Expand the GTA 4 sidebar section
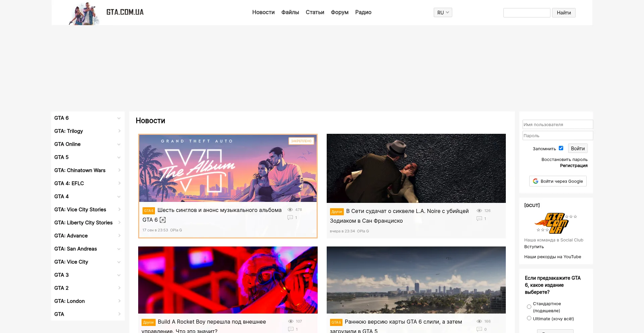 pyautogui.click(x=119, y=197)
